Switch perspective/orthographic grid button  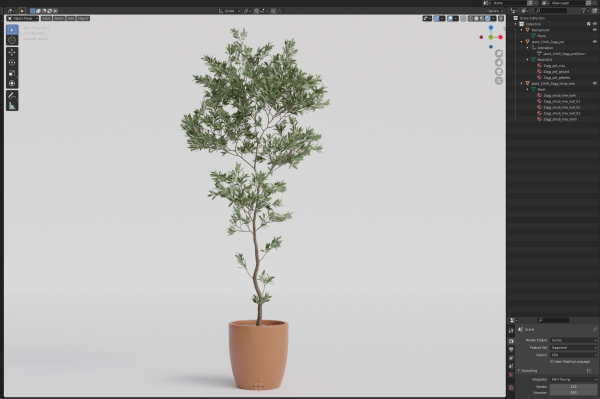click(x=499, y=81)
